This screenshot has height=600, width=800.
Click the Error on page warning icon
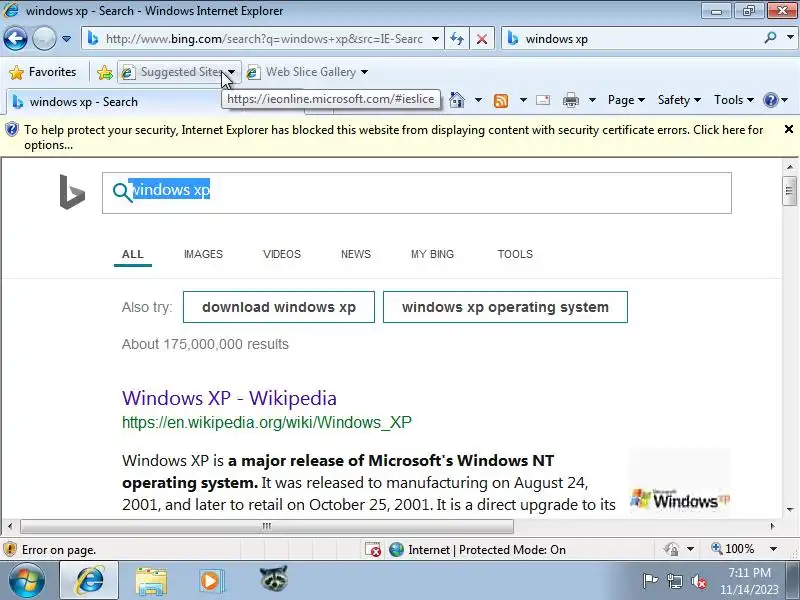[x=10, y=549]
